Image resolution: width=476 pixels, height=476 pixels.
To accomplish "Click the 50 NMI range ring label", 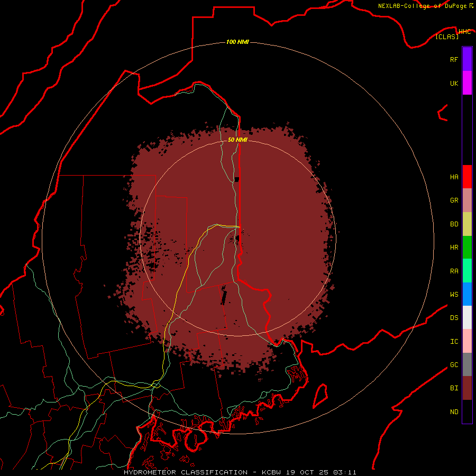I will click(x=237, y=140).
